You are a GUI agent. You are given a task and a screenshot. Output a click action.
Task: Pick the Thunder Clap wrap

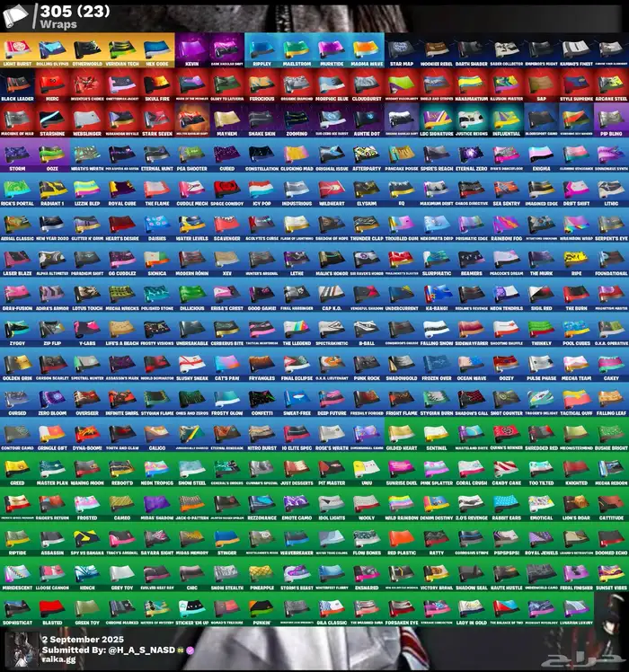[367, 225]
